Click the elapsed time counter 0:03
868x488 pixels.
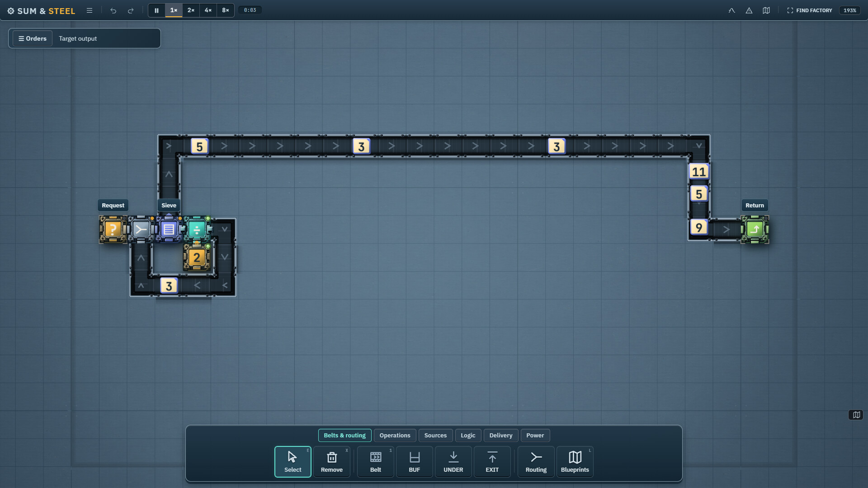pyautogui.click(x=250, y=10)
